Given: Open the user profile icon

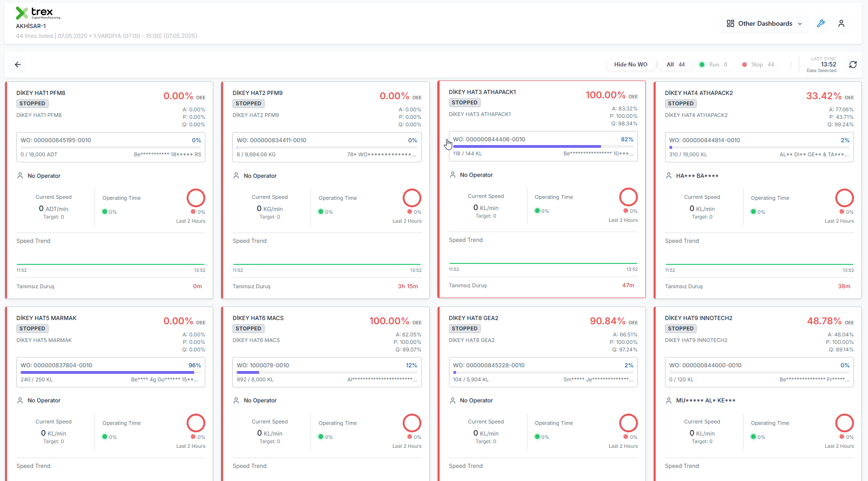Looking at the screenshot, I should coord(841,23).
